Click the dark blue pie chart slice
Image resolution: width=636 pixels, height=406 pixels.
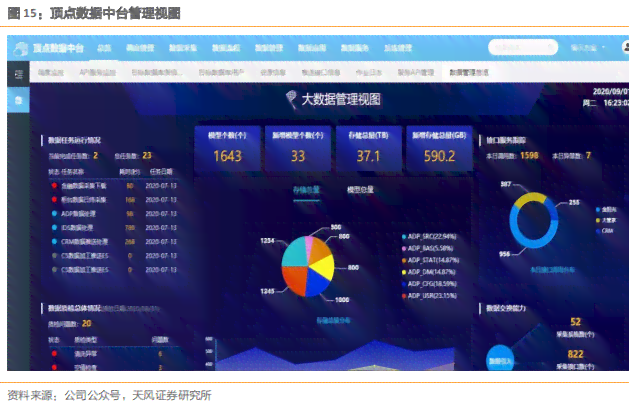tap(317, 284)
